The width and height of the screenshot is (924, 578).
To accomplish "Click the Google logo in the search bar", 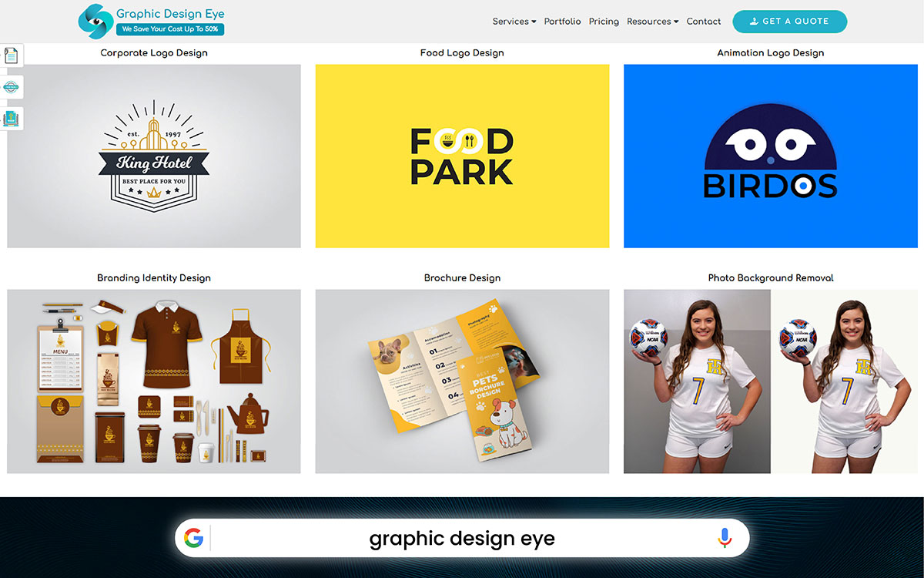I will [x=194, y=538].
